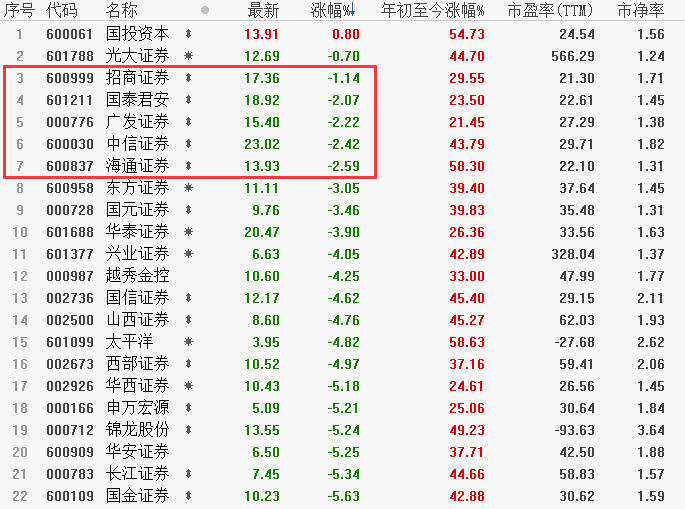The image size is (685, 509).
Task: Click the marker icon beside 申万宏源
Action: [188, 408]
